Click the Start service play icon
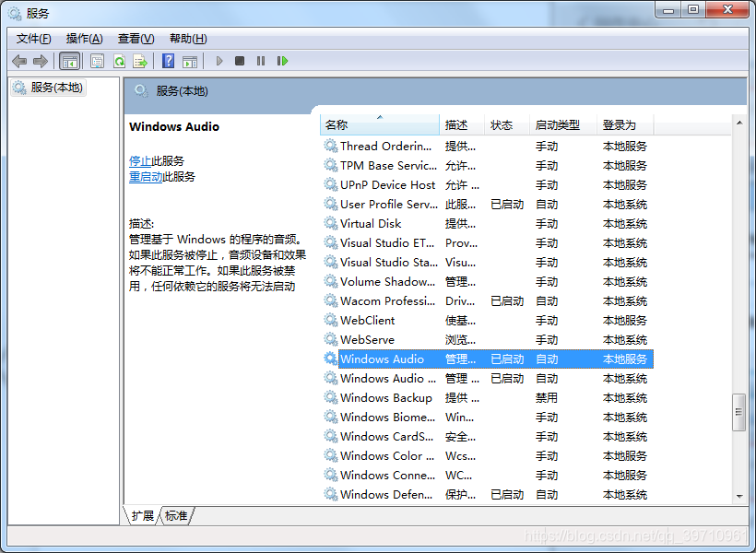 click(219, 61)
